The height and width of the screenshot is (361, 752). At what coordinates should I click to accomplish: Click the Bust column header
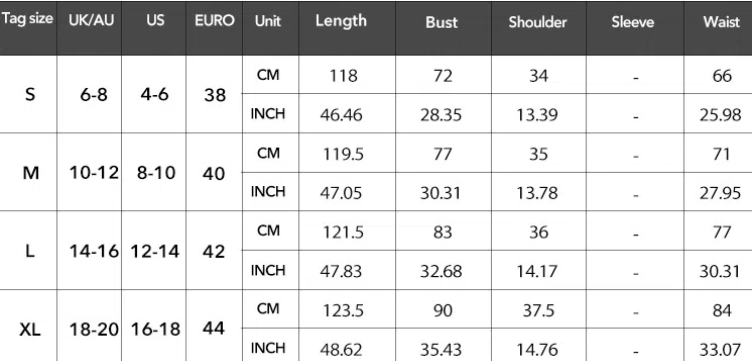[x=441, y=22]
